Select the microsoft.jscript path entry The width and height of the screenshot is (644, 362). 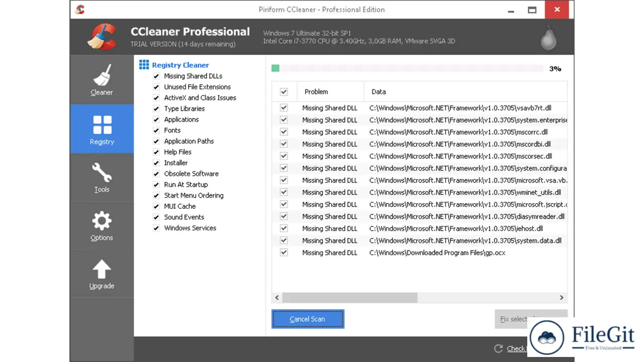click(468, 204)
